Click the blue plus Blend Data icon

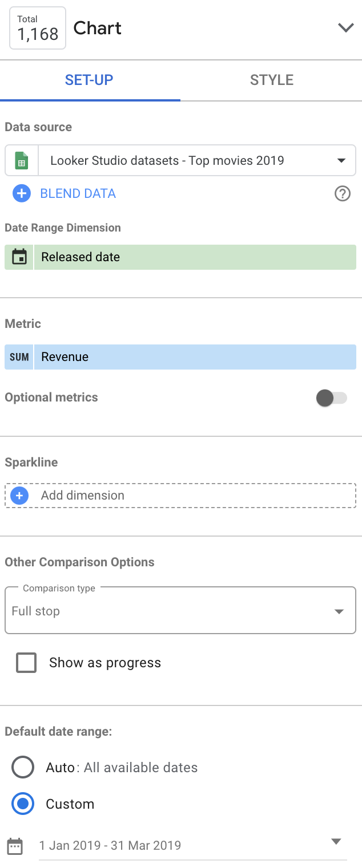[21, 193]
